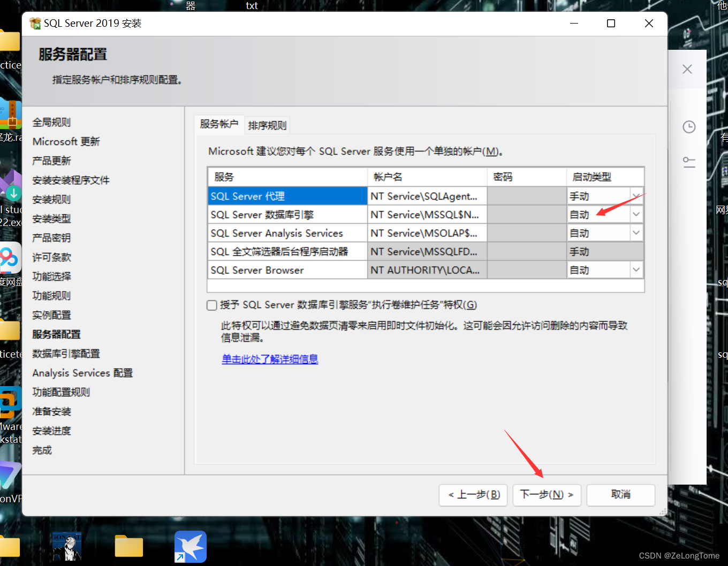Click account name NT AUTHORITY\LOCA cell
The height and width of the screenshot is (566, 728).
(x=427, y=270)
